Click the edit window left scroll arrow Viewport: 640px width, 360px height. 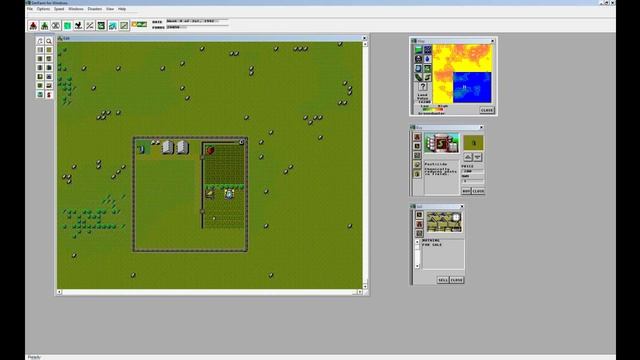[x=60, y=292]
